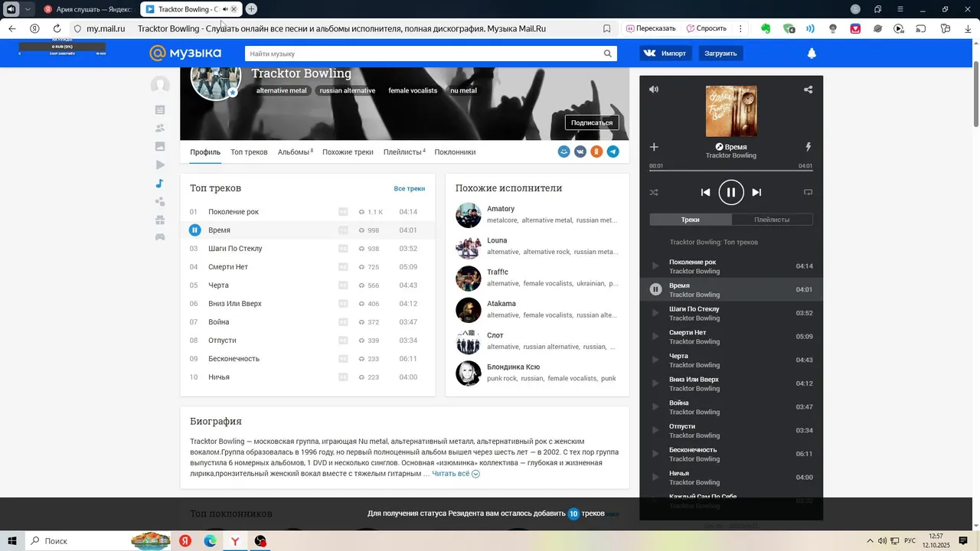This screenshot has height=551, width=980.
Task: Seek along the track progress bar
Action: click(731, 170)
